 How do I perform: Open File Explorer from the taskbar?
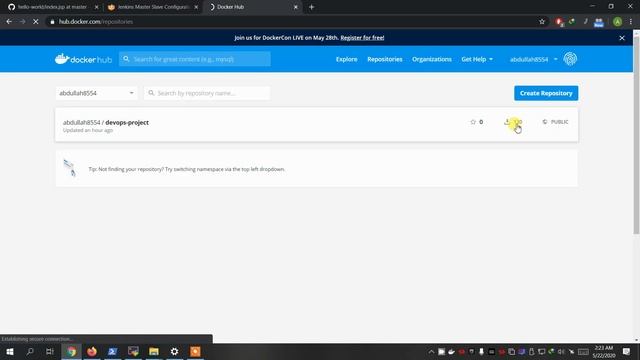154,351
